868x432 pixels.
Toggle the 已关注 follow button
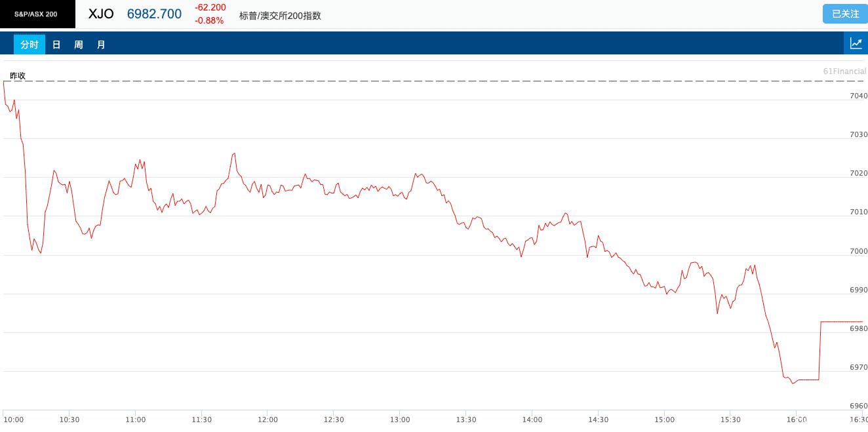[x=845, y=14]
